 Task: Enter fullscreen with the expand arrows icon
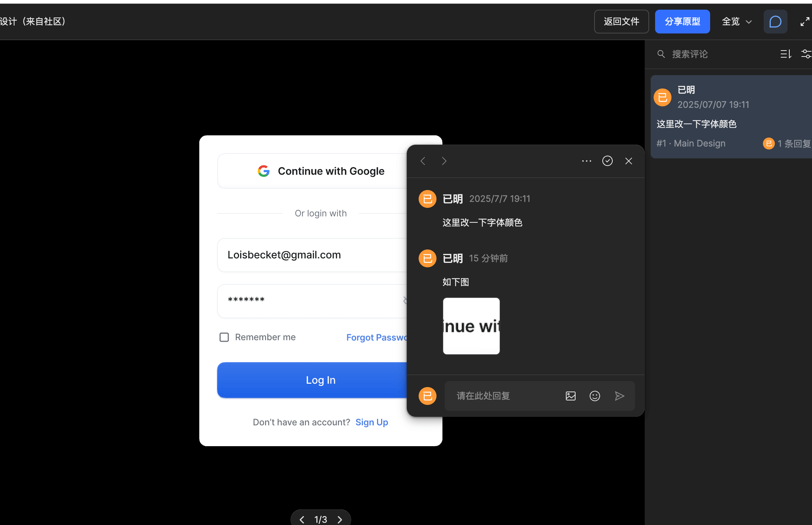[x=805, y=22]
